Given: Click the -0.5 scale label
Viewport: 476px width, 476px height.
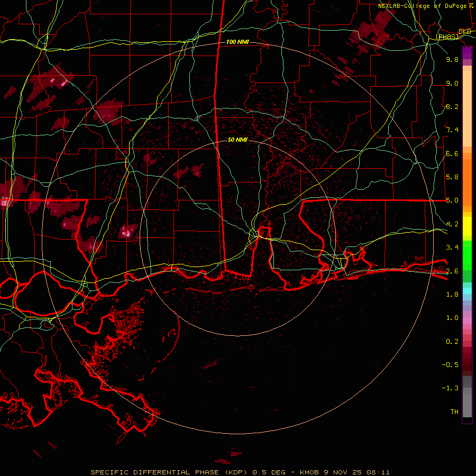Looking at the screenshot, I should point(450,365).
